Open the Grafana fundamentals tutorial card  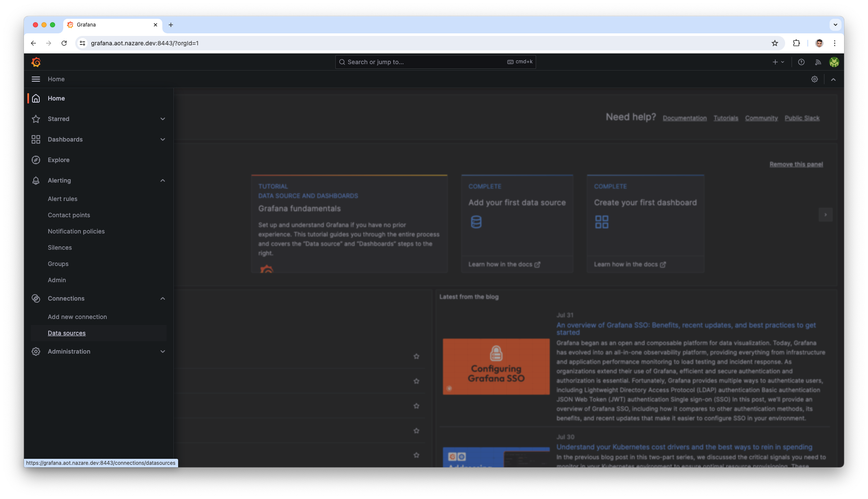[349, 224]
